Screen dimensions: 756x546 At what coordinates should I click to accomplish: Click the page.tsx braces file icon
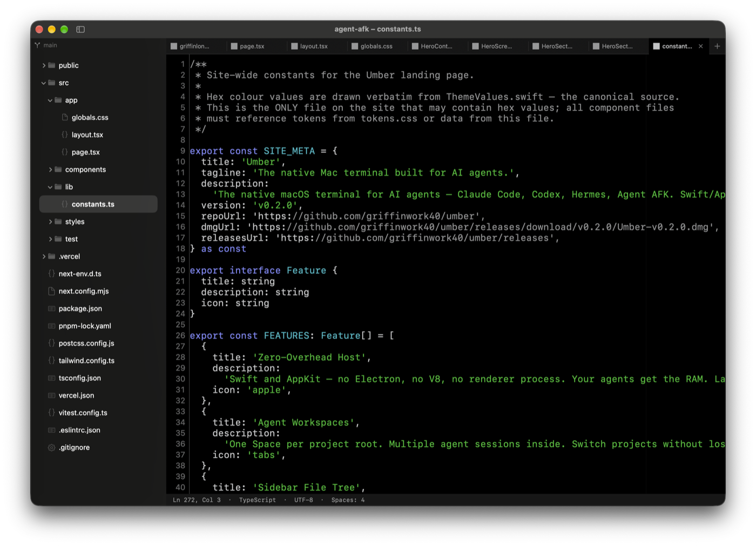65,152
